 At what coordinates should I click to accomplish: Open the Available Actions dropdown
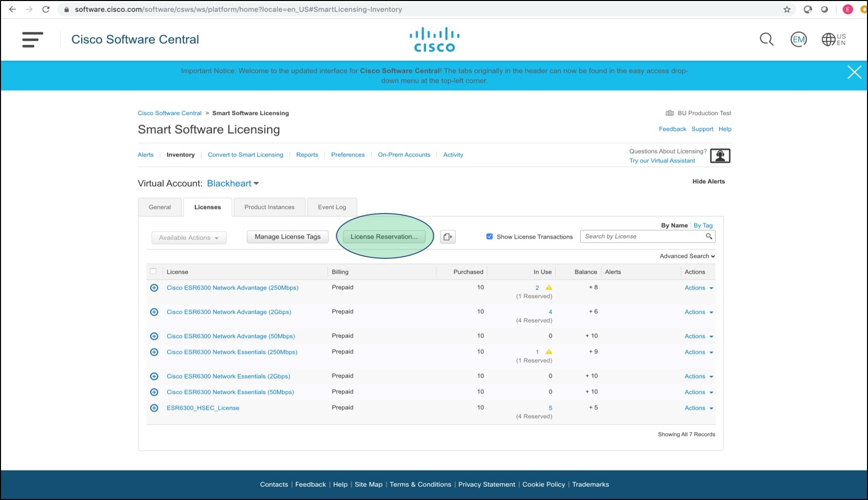click(189, 238)
